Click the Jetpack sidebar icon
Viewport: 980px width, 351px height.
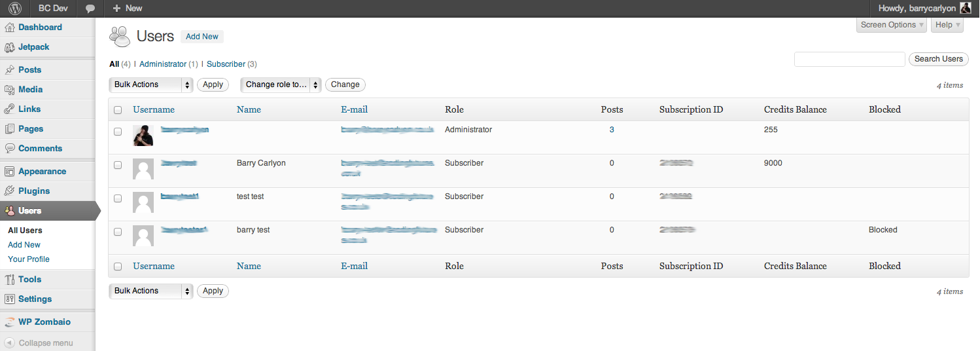tap(9, 47)
